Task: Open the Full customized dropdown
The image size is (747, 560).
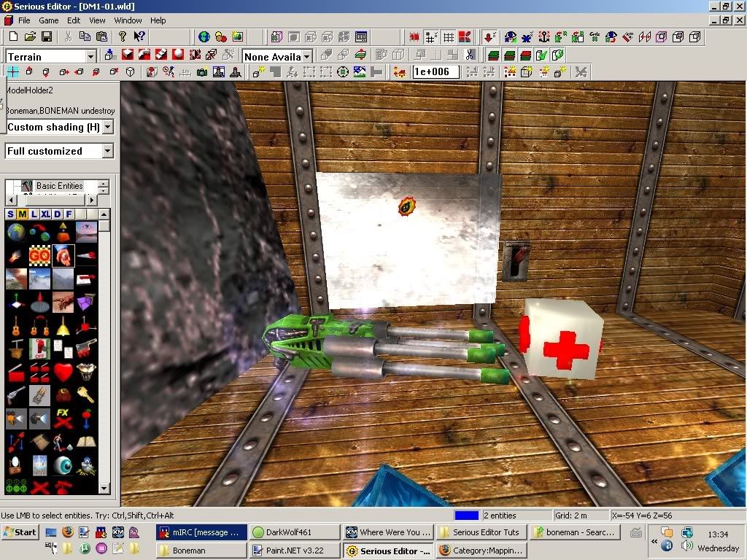Action: pos(108,151)
